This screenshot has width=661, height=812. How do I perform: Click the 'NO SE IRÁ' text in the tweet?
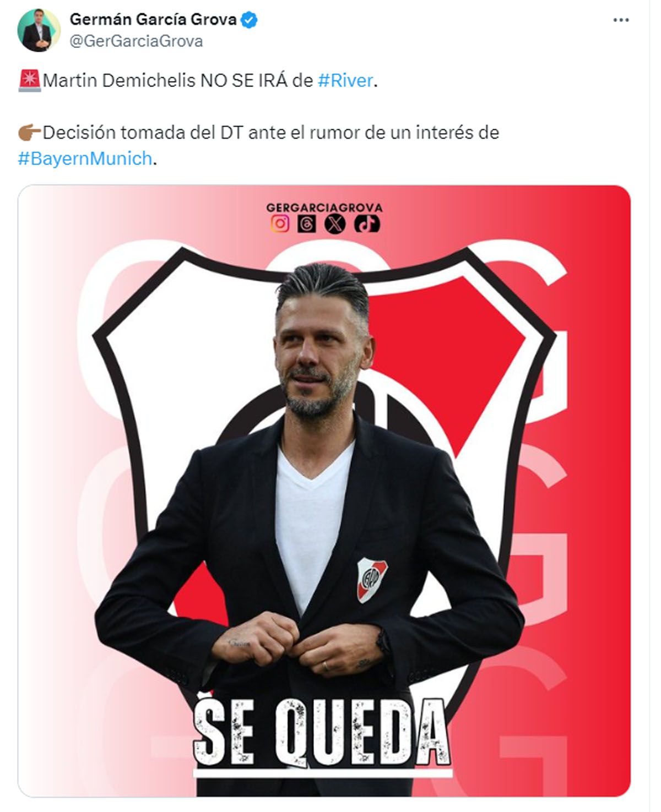243,80
